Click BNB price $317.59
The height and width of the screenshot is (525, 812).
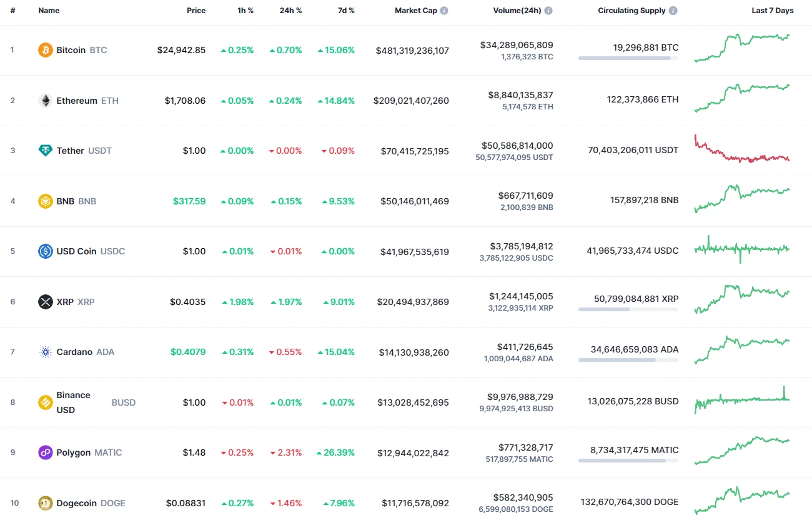coord(189,201)
